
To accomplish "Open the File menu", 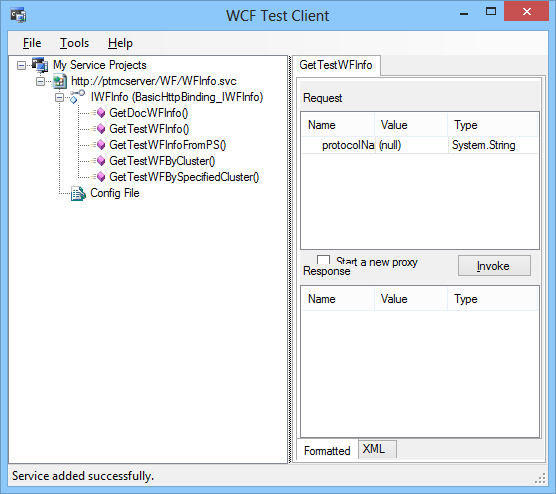I will coord(32,43).
